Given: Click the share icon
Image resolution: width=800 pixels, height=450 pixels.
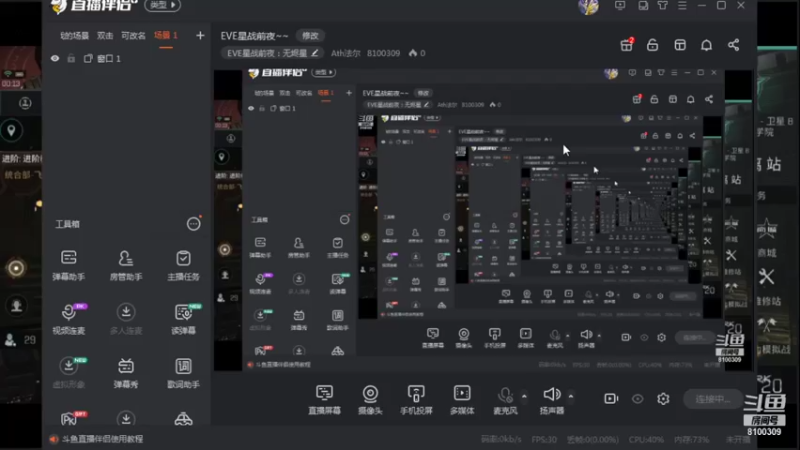Looking at the screenshot, I should point(733,45).
